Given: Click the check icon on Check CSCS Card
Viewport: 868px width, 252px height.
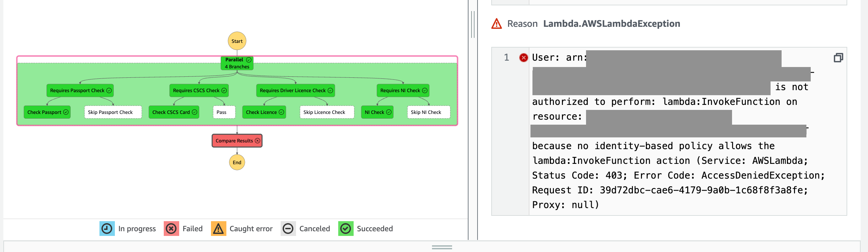Looking at the screenshot, I should [195, 112].
